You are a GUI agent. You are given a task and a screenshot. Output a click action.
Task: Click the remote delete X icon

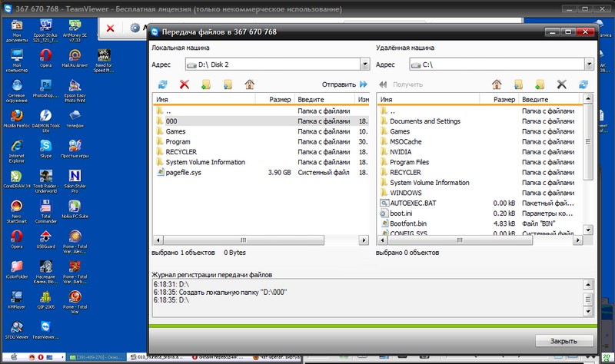click(x=561, y=84)
